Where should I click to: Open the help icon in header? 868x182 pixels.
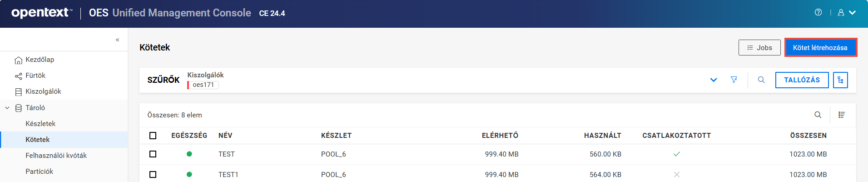click(818, 13)
